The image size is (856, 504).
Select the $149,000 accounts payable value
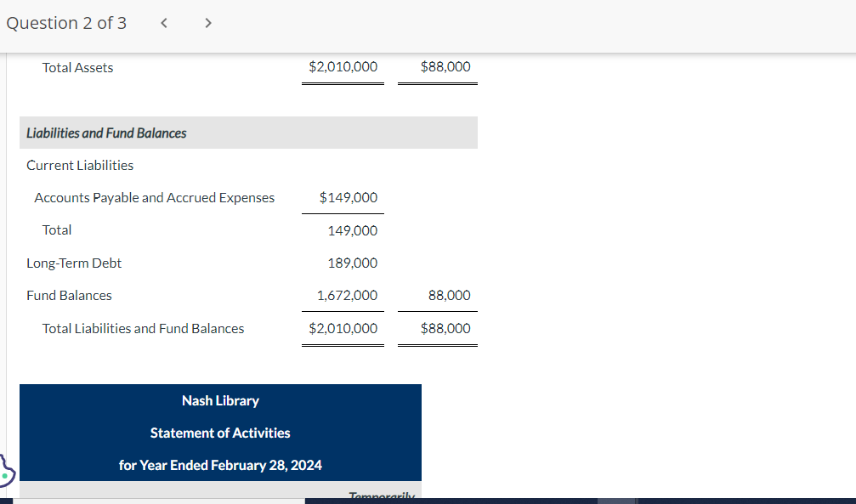point(349,198)
